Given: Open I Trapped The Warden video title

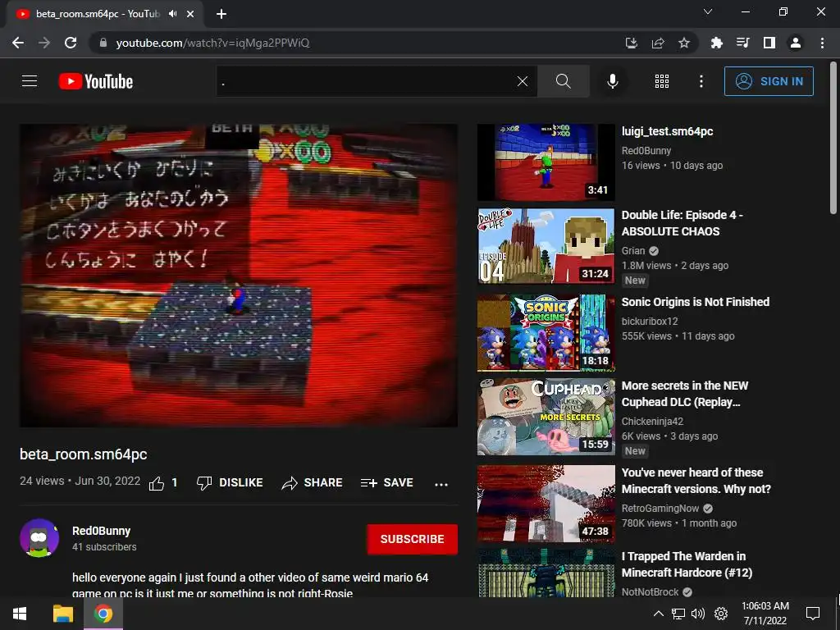Looking at the screenshot, I should [687, 564].
